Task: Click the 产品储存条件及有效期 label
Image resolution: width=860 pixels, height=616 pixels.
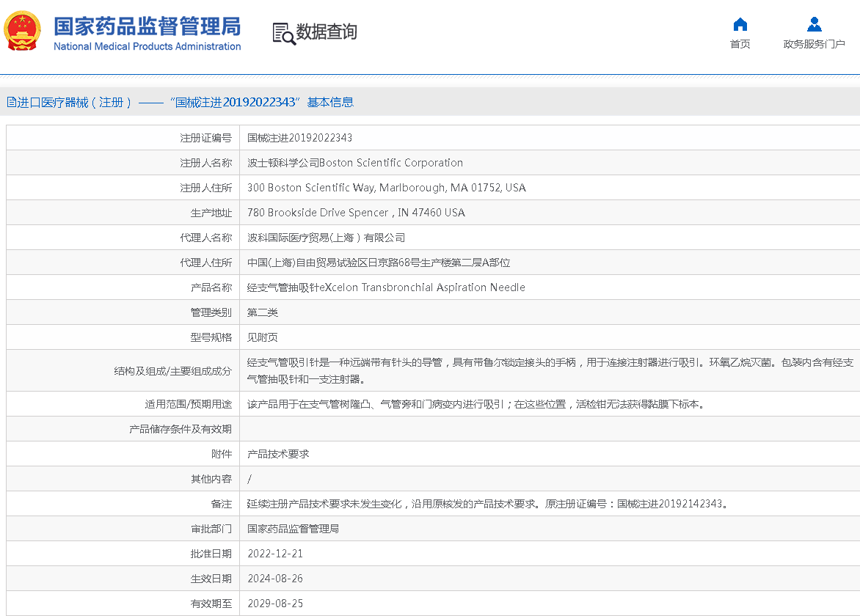Action: pos(181,429)
